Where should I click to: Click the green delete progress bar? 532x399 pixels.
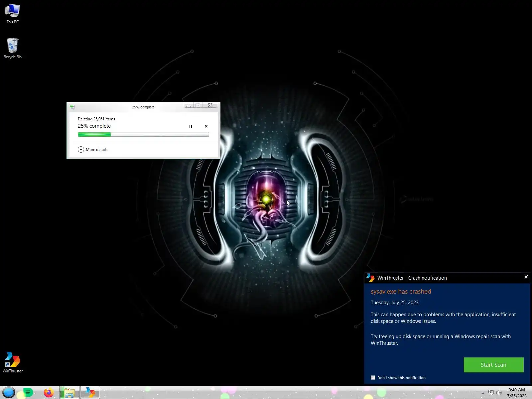143,134
